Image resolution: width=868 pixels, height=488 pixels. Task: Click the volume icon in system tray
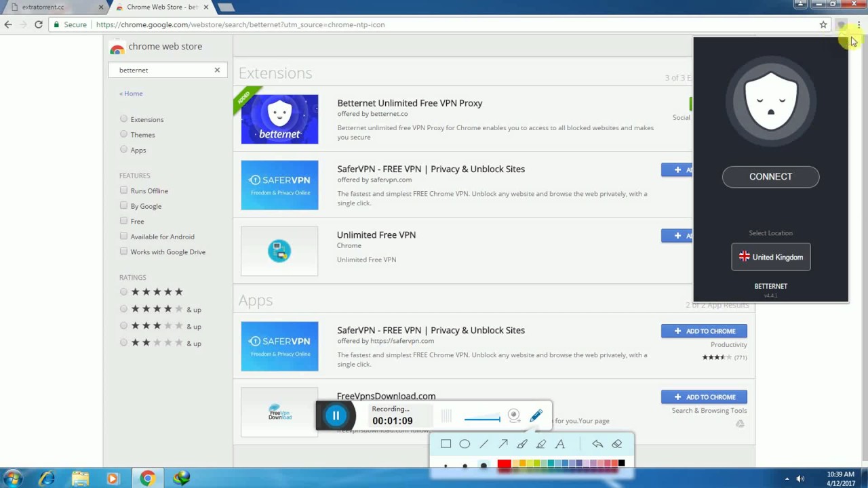tap(801, 479)
